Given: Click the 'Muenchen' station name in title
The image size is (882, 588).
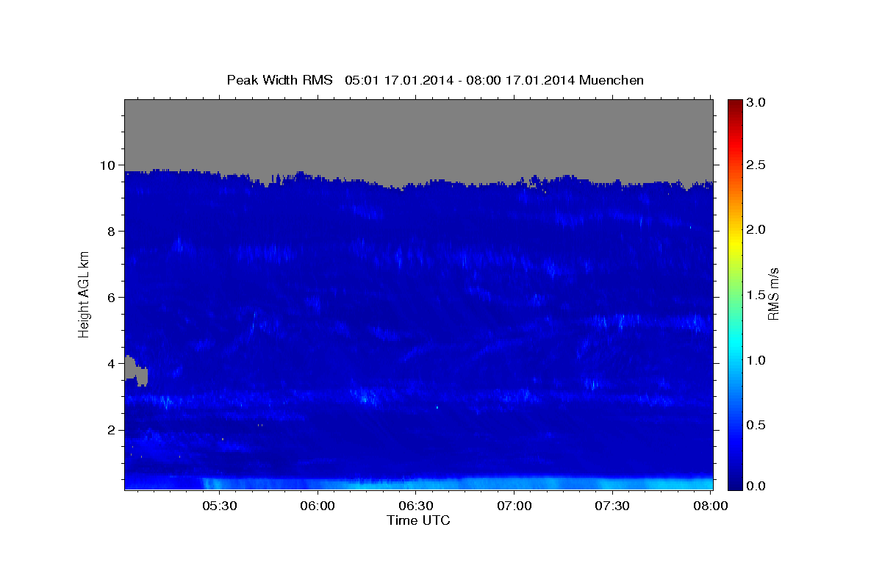Looking at the screenshot, I should [612, 80].
